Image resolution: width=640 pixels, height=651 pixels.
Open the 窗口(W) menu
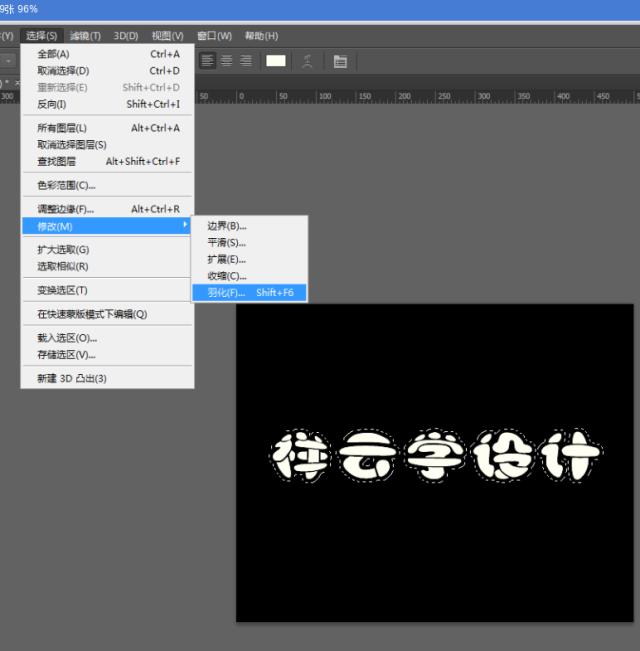click(214, 36)
